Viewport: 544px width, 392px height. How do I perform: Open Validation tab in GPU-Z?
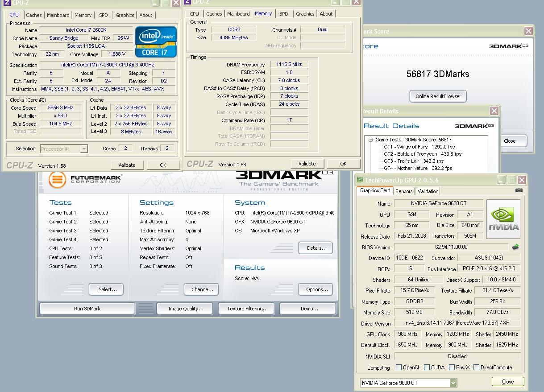click(428, 191)
